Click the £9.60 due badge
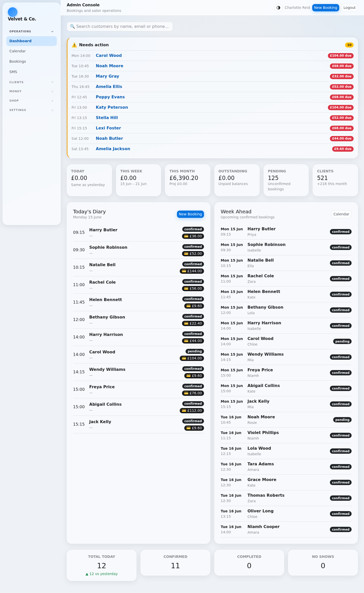The height and width of the screenshot is (593, 364). tap(343, 149)
